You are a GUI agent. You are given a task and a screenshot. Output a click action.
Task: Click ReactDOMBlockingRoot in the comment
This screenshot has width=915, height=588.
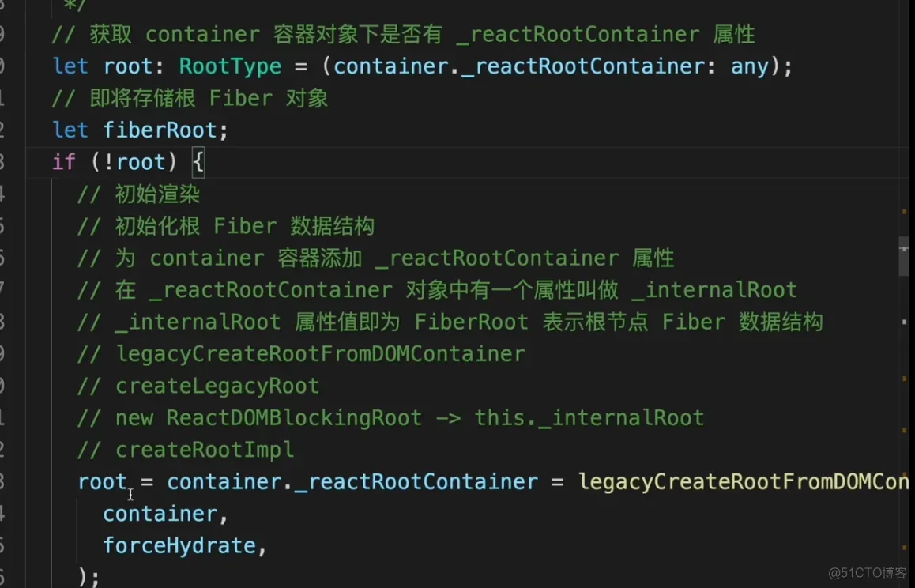tap(293, 418)
